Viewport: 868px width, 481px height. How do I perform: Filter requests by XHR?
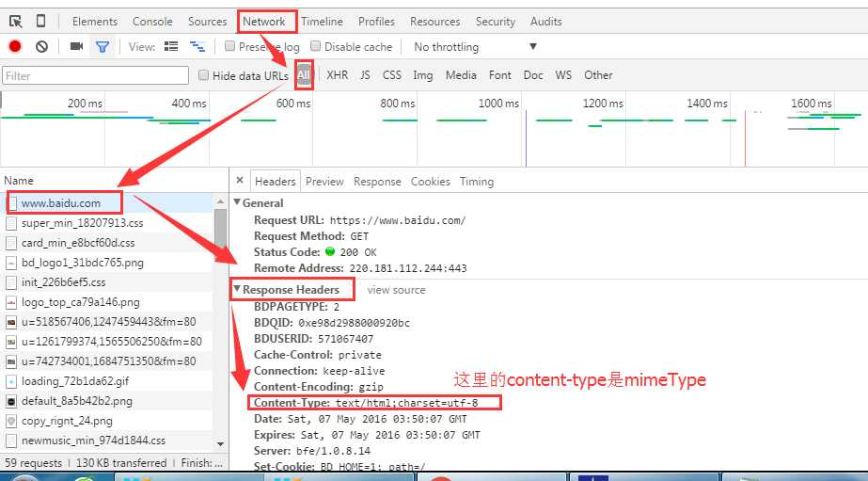click(337, 74)
